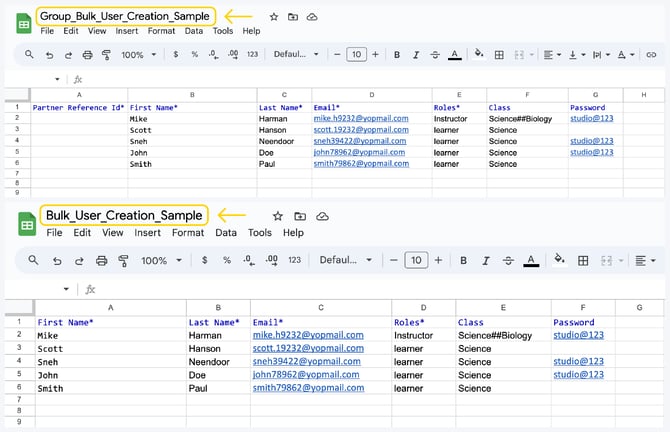The image size is (670, 432).
Task: Select the Science##Biology cell in the Bulk_User_Creation_Sample sheet
Action: click(497, 336)
